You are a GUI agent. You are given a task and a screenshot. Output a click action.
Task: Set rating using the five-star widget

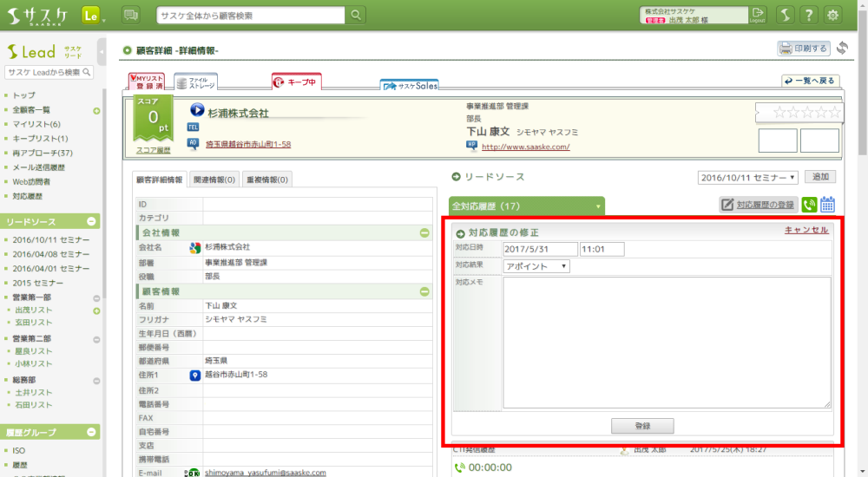[798, 112]
